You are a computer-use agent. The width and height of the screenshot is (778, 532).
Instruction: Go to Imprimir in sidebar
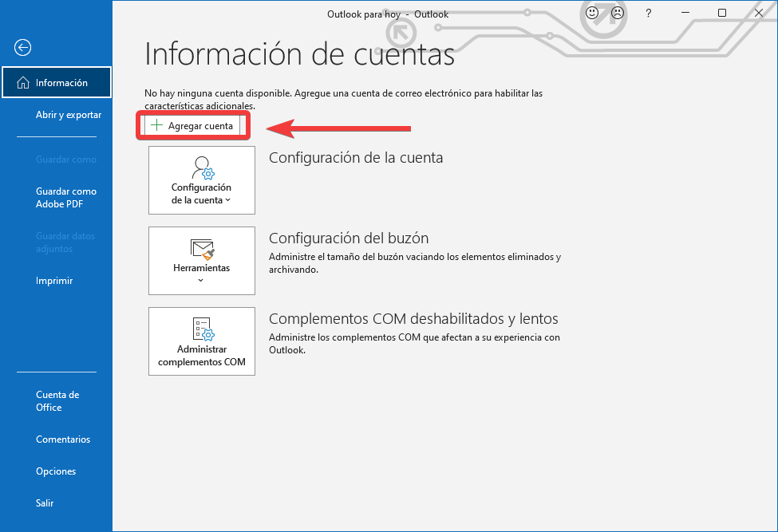coord(54,281)
